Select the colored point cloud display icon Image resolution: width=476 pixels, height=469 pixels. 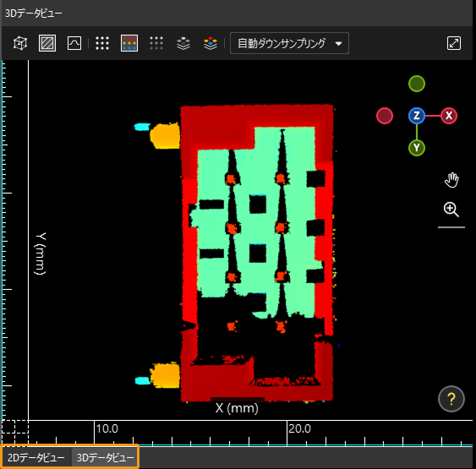click(x=129, y=43)
